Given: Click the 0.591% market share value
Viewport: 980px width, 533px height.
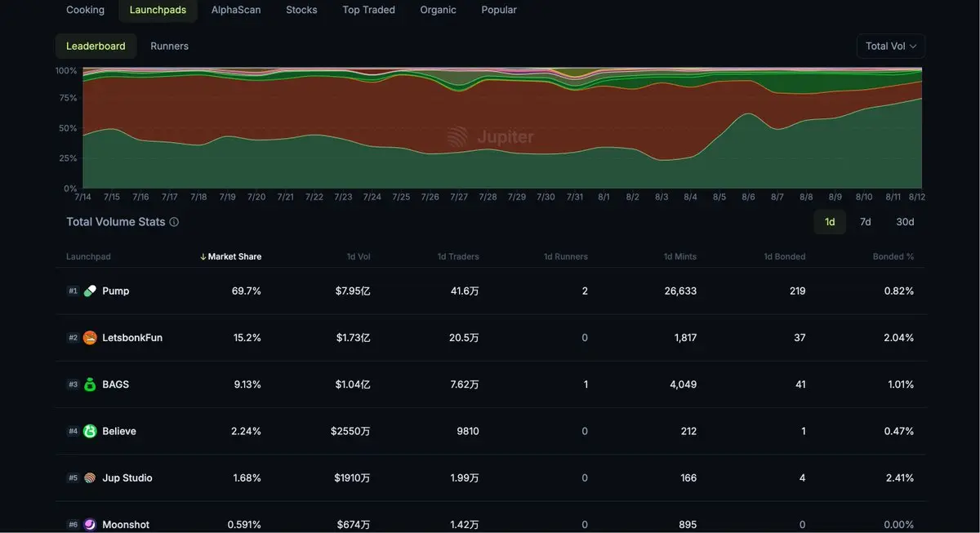Looking at the screenshot, I should (x=244, y=525).
